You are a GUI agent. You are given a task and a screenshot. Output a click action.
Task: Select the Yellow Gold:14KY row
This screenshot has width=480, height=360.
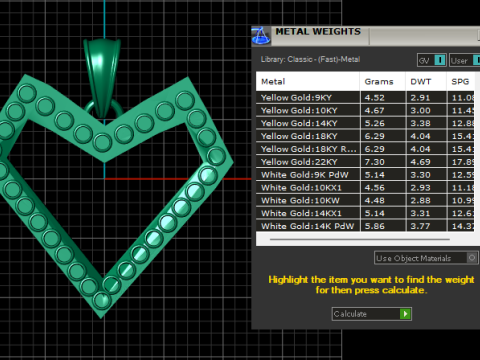pyautogui.click(x=365, y=123)
